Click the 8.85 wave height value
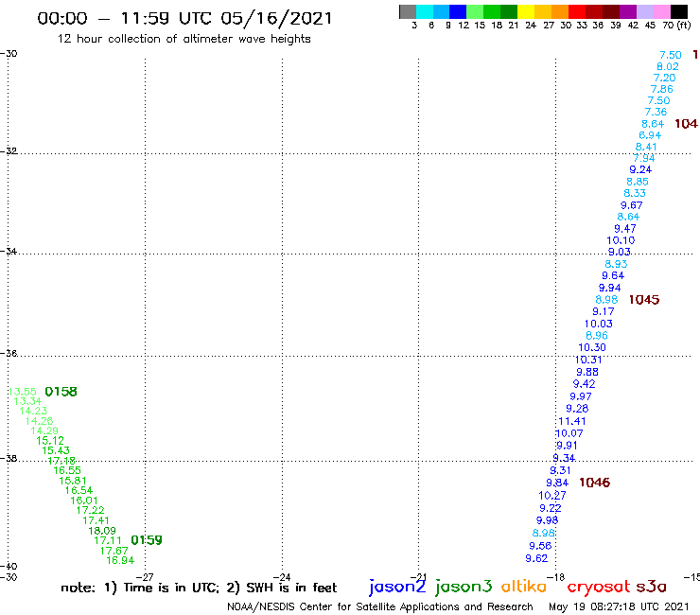The image size is (700, 615). (x=638, y=182)
